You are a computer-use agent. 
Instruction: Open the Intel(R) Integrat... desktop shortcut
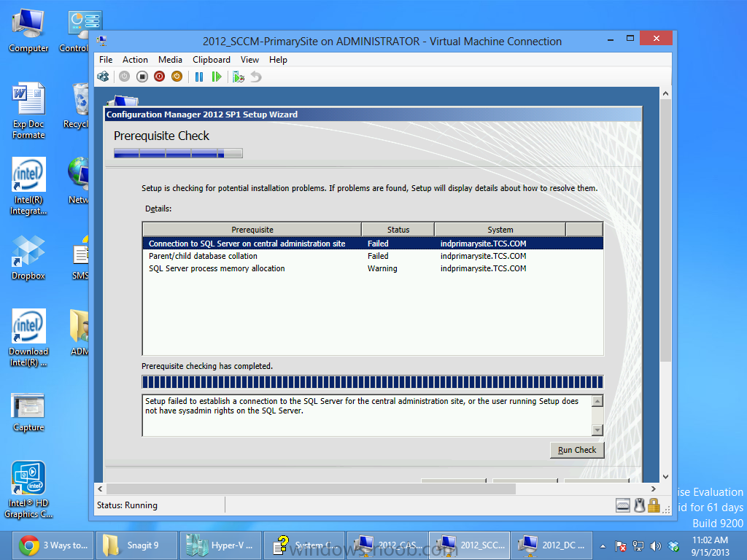(x=28, y=187)
